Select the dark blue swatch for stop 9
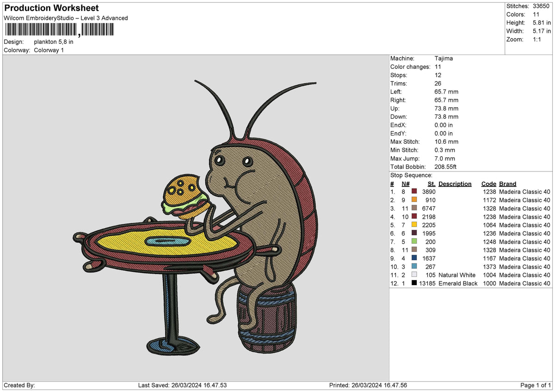The width and height of the screenshot is (555, 392). pos(414,258)
